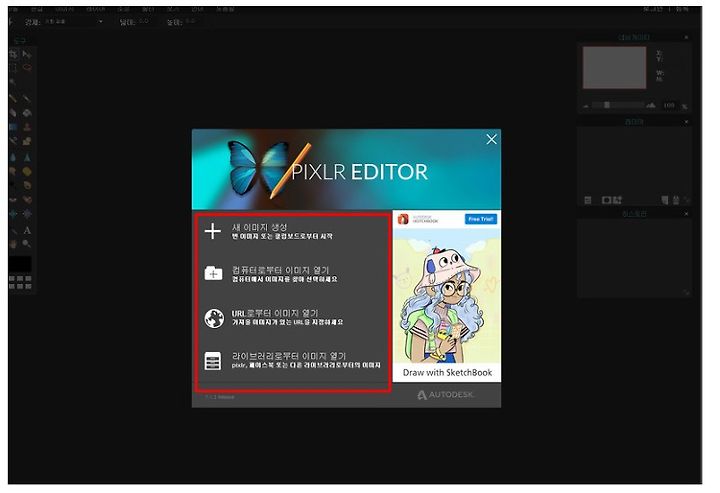Viewport: 720px width, 493px height.
Task: Select the Marquee tool in toolbox
Action: point(13,68)
